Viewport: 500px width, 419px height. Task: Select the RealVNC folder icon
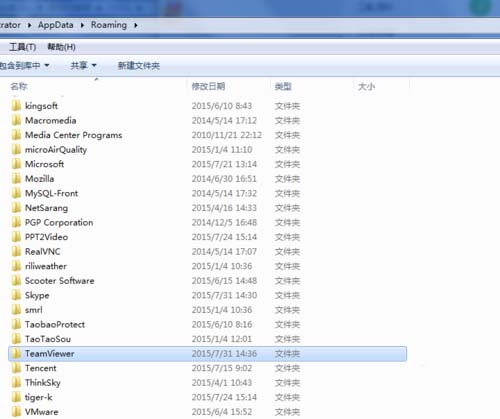16,252
